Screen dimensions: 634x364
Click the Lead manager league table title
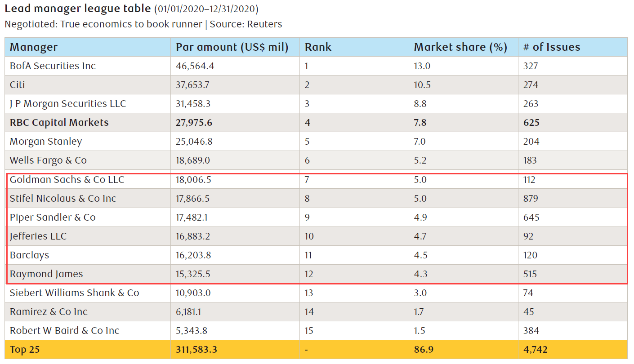click(x=77, y=9)
